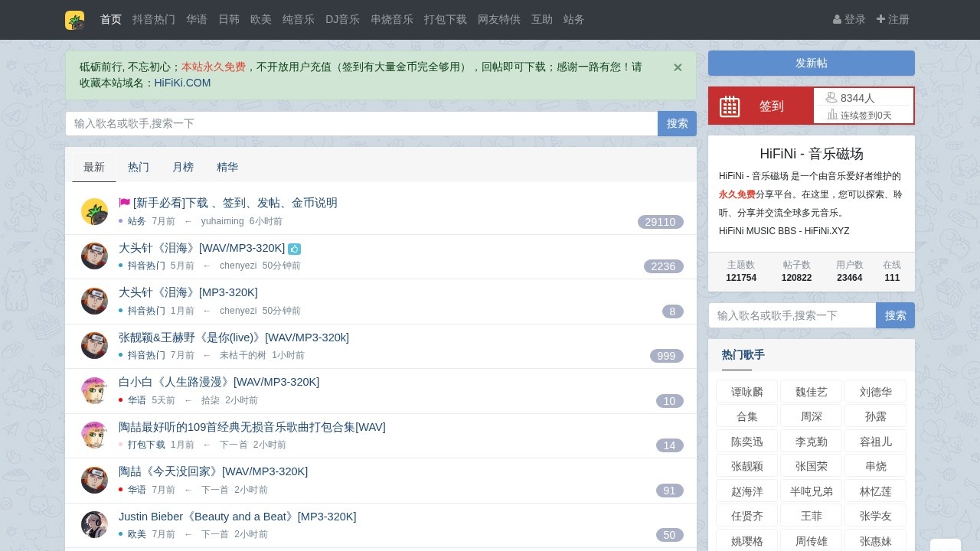Image resolution: width=980 pixels, height=551 pixels.
Task: Select the 精华 tab
Action: (x=227, y=167)
